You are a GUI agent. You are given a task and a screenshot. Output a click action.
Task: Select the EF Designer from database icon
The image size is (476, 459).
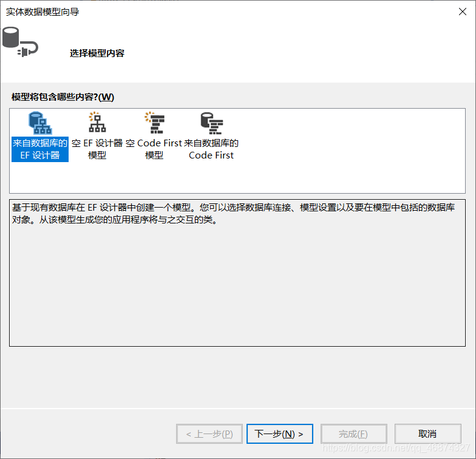click(x=40, y=123)
